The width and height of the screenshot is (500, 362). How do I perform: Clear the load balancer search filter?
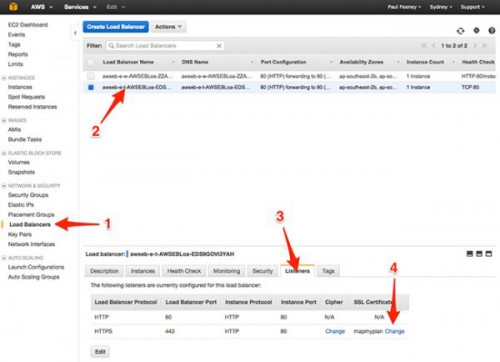pos(219,46)
